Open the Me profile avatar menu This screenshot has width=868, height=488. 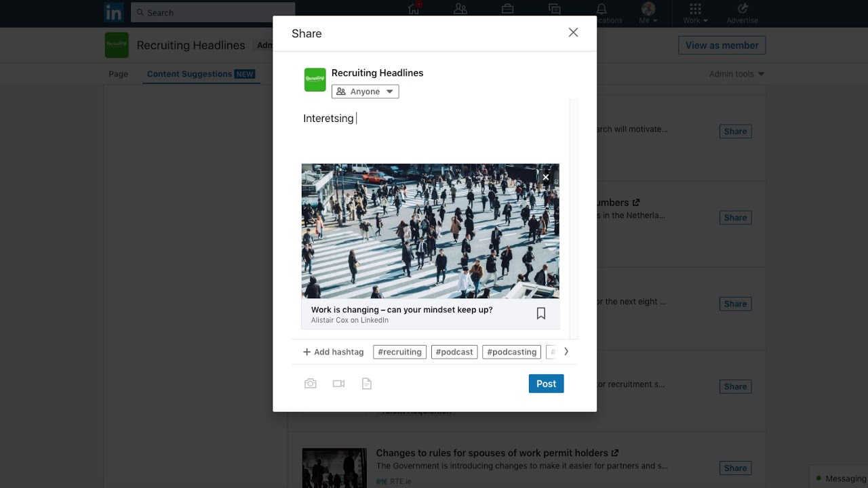click(x=648, y=12)
